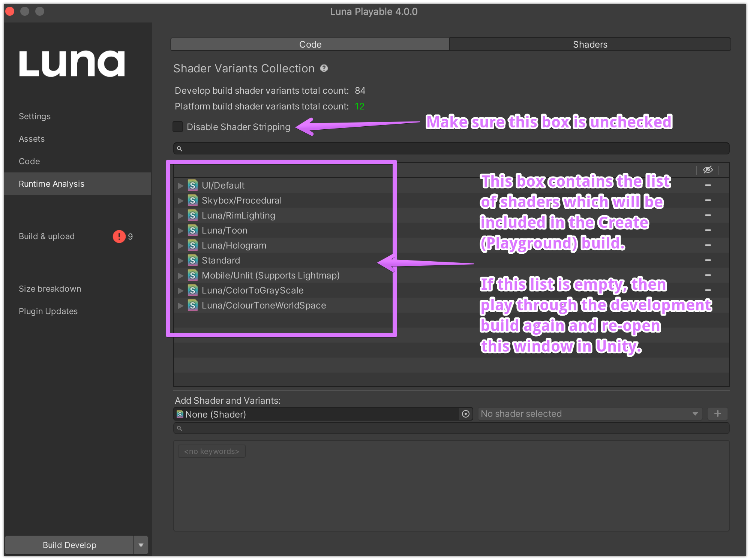The height and width of the screenshot is (560, 750).
Task: Click the keyword search field below shader picker
Action: point(451,428)
